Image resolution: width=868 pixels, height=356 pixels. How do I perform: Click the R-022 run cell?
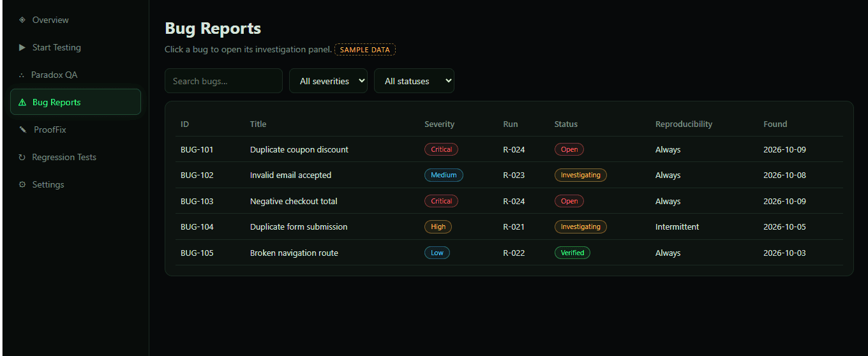(x=514, y=253)
